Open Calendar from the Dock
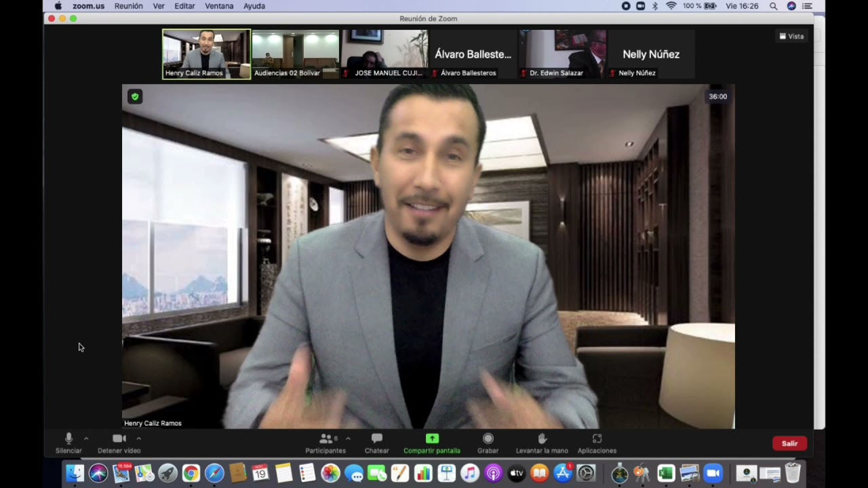 [260, 473]
